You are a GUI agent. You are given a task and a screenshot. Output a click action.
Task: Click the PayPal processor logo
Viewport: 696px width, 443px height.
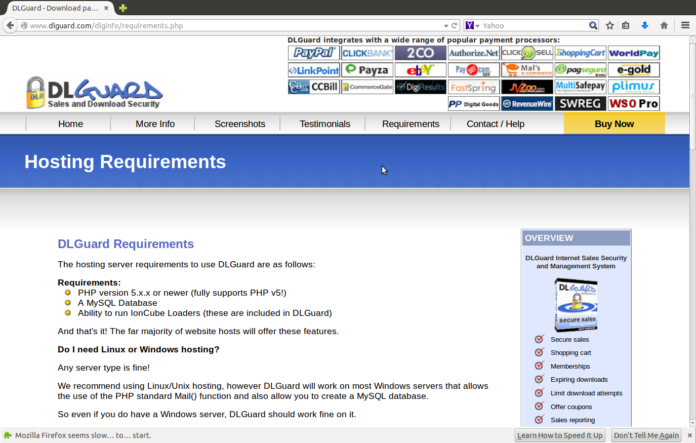coord(313,53)
